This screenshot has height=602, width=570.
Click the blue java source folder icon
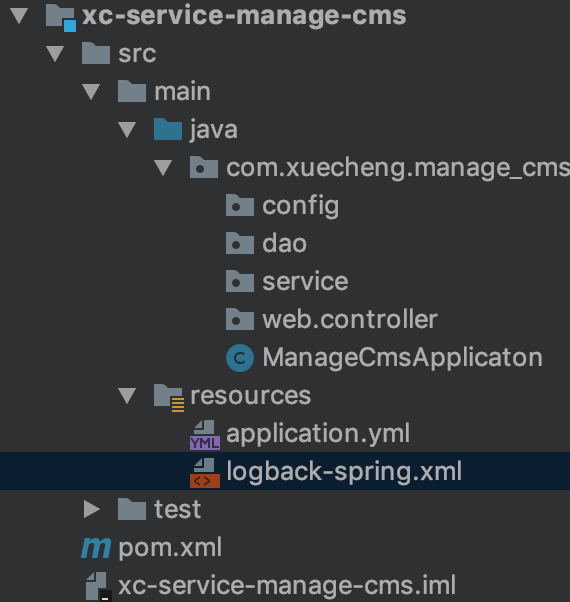coord(168,129)
